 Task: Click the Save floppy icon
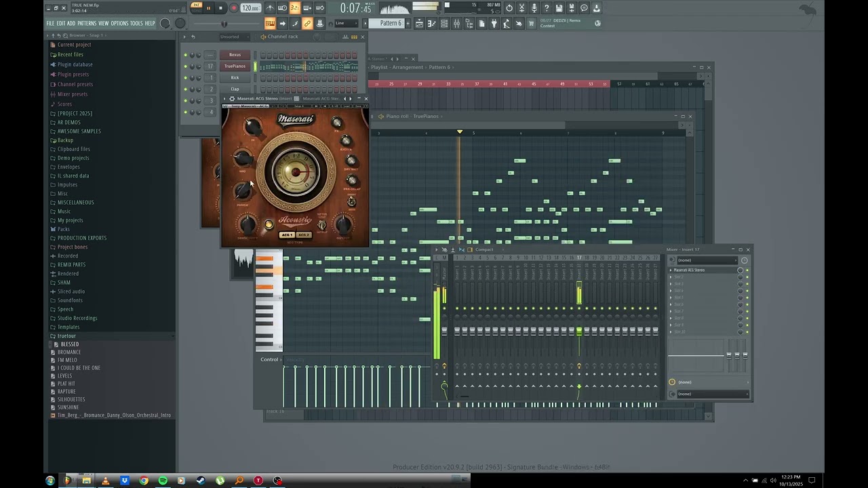tap(559, 8)
